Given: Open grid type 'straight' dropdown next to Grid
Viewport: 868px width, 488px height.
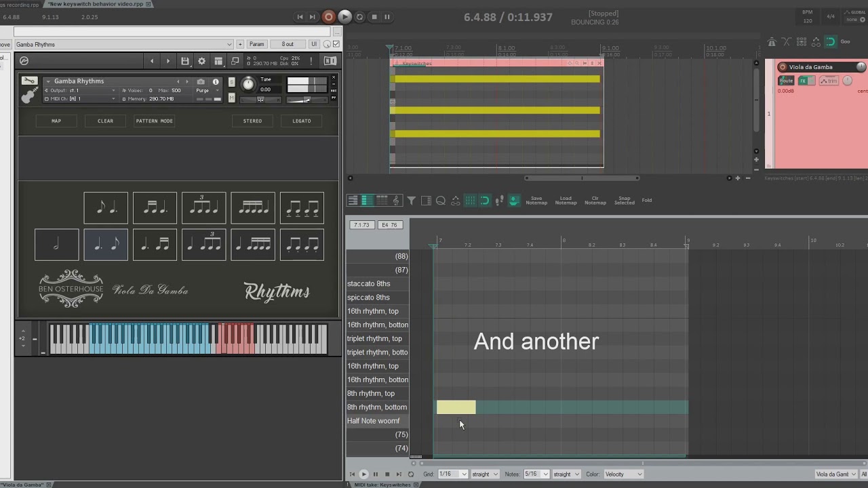Looking at the screenshot, I should (x=485, y=474).
